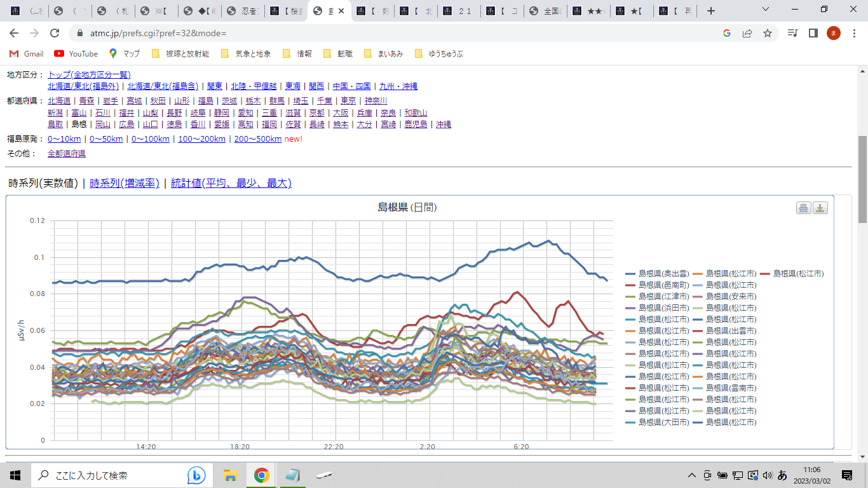
Task: Open YouTube bookmark
Action: click(x=76, y=54)
